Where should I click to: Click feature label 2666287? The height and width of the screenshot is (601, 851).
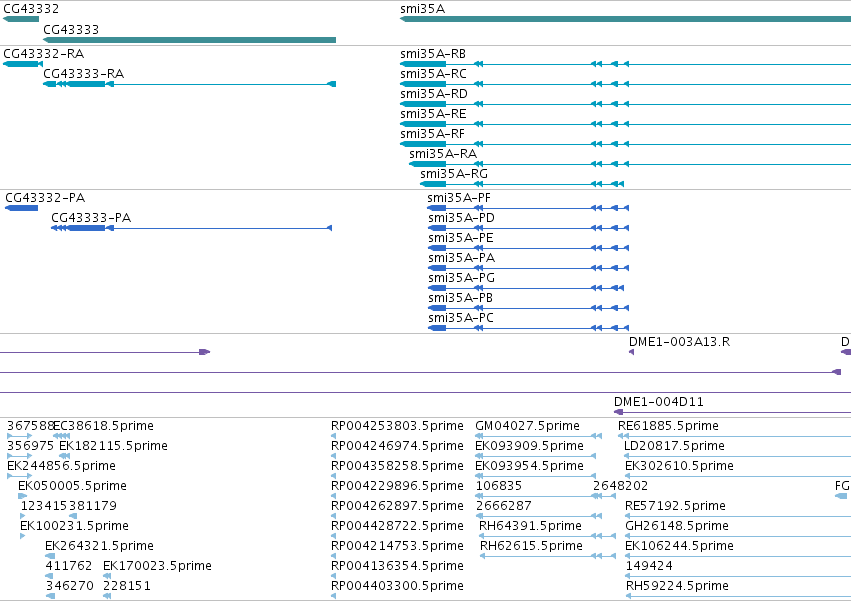pos(504,506)
